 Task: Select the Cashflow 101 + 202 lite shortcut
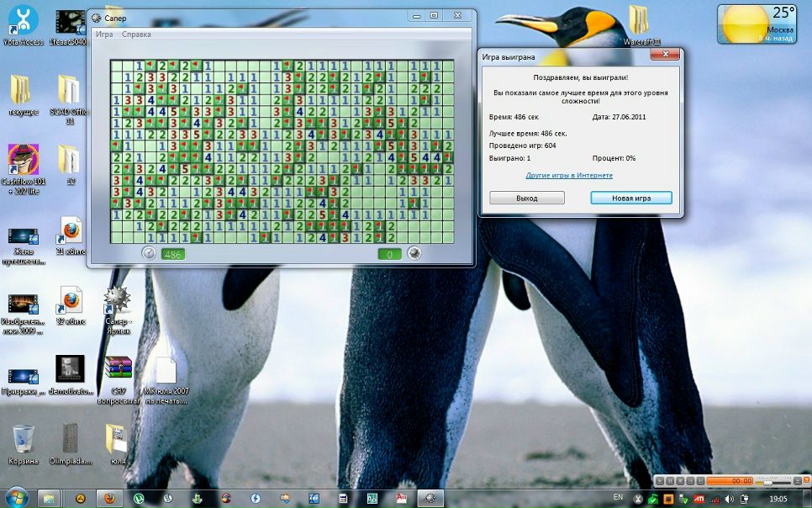23,159
